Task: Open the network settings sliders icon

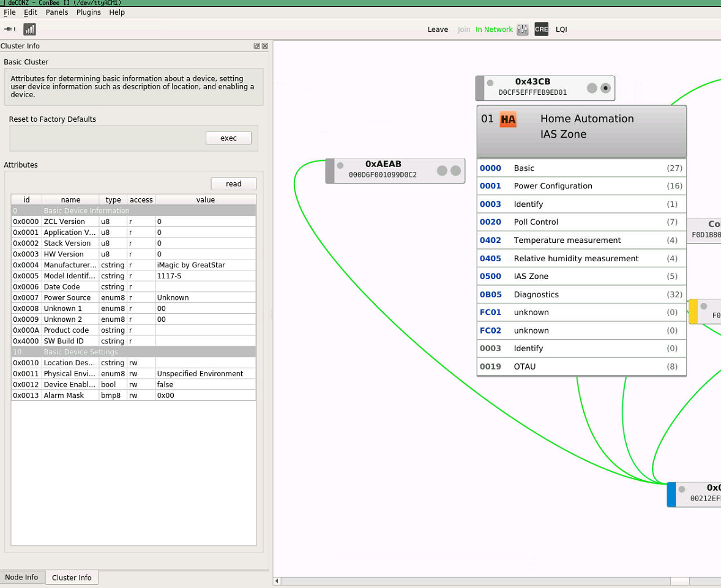Action: 522,29
